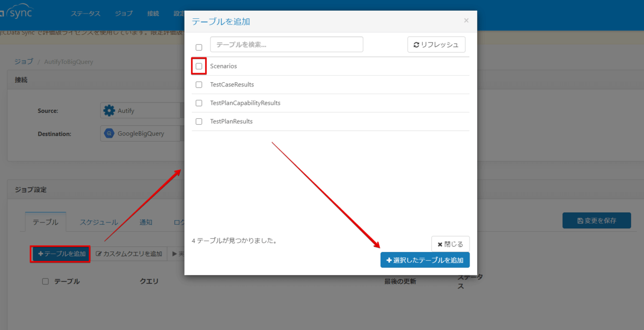Click the リフレッシュ refresh button
The width and height of the screenshot is (644, 330).
(436, 45)
